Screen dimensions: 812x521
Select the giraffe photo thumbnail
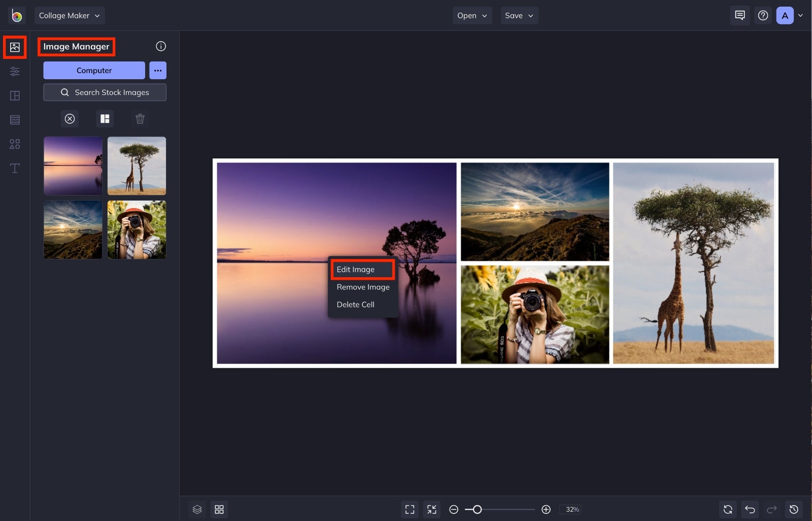click(136, 166)
